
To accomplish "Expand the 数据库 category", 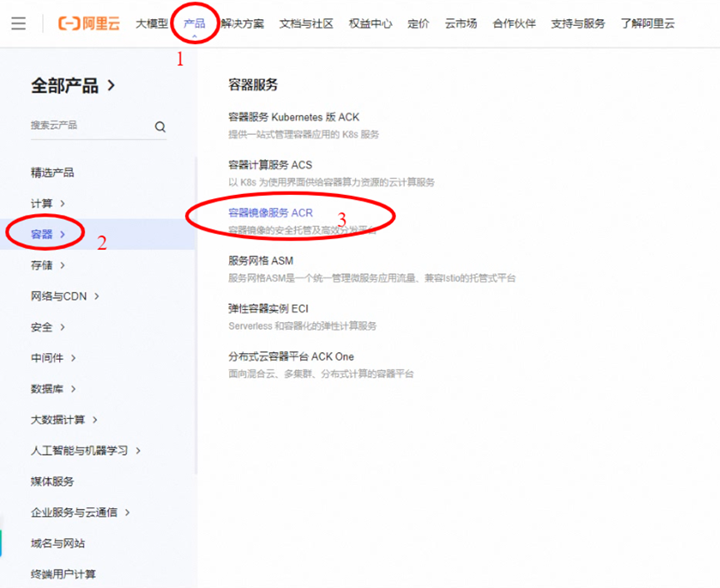I will pos(53,389).
